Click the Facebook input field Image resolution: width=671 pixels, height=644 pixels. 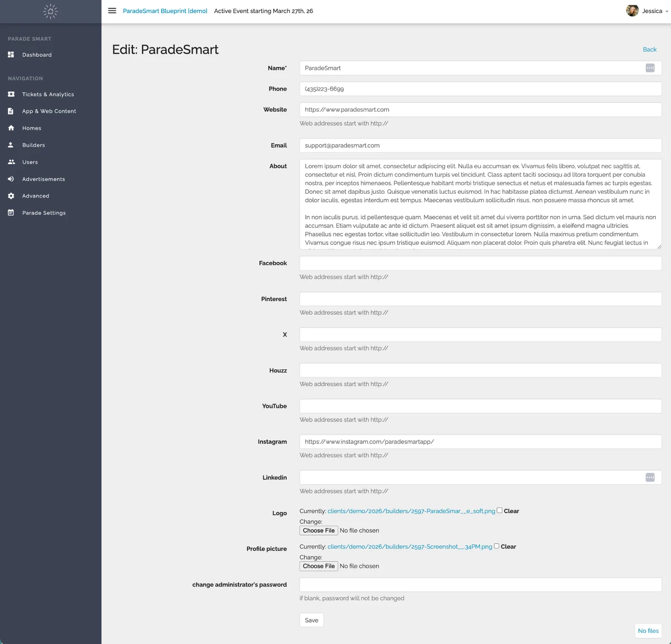point(481,263)
